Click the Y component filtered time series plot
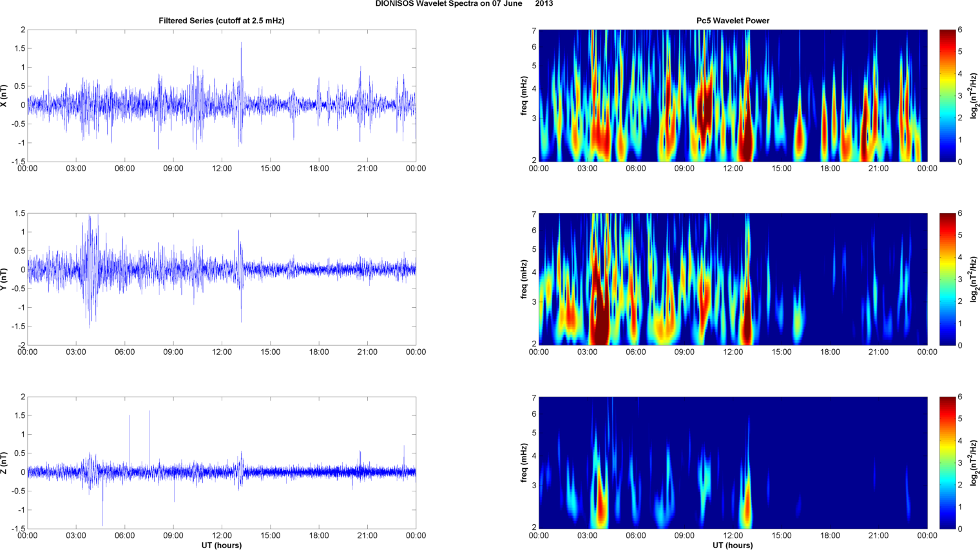This screenshot has height=550, width=980. [x=222, y=279]
